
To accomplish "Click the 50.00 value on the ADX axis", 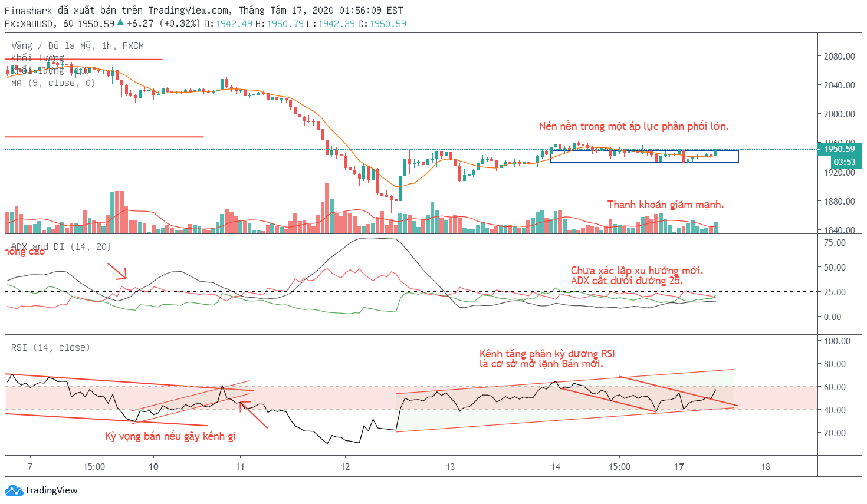I will (835, 267).
